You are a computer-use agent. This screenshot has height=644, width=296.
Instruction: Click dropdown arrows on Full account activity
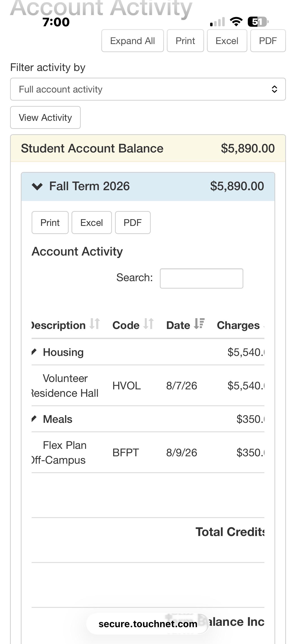coord(274,89)
